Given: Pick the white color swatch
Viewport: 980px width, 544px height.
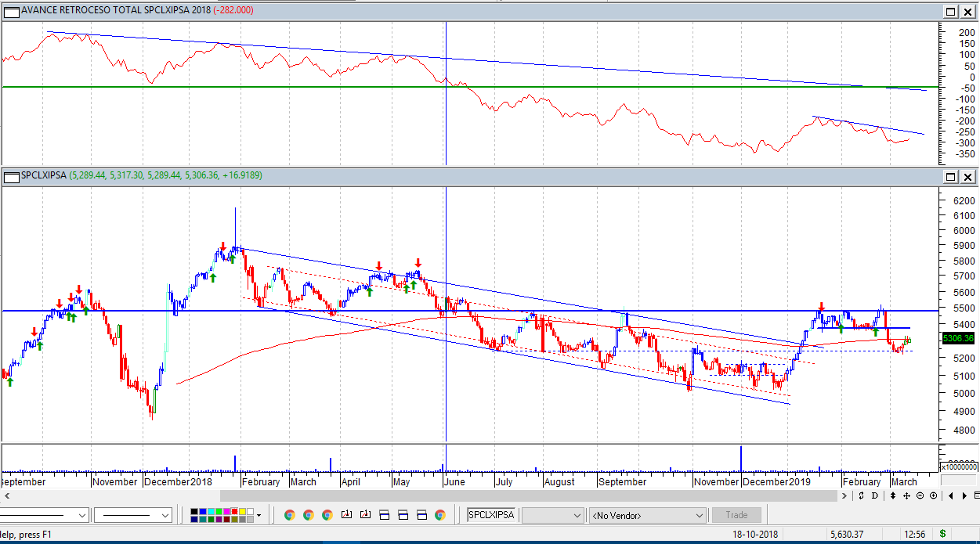Looking at the screenshot, I should click(251, 512).
